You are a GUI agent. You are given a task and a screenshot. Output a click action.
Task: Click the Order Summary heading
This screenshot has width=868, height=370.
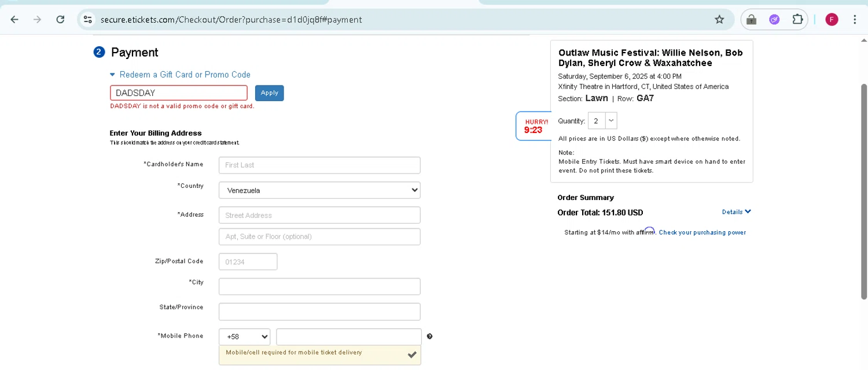pyautogui.click(x=586, y=198)
